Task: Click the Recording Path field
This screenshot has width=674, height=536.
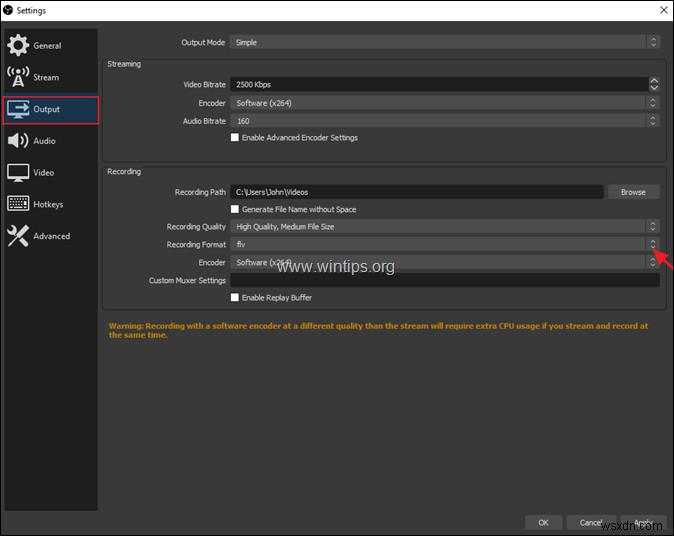Action: [x=417, y=192]
